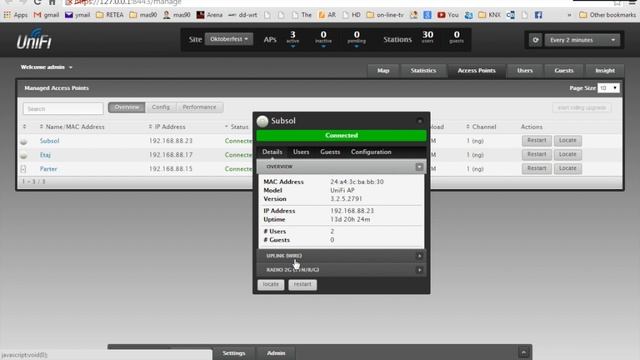This screenshot has height=360, width=640.
Task: Expand the Radio 2G section
Action: tap(341, 270)
